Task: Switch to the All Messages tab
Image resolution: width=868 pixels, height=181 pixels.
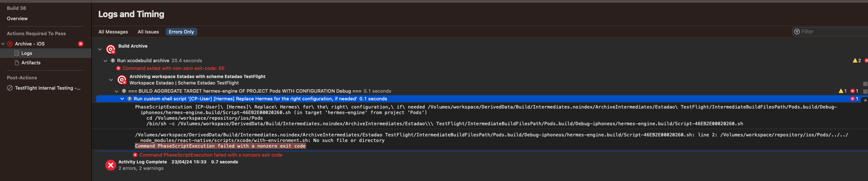Action: point(113,32)
